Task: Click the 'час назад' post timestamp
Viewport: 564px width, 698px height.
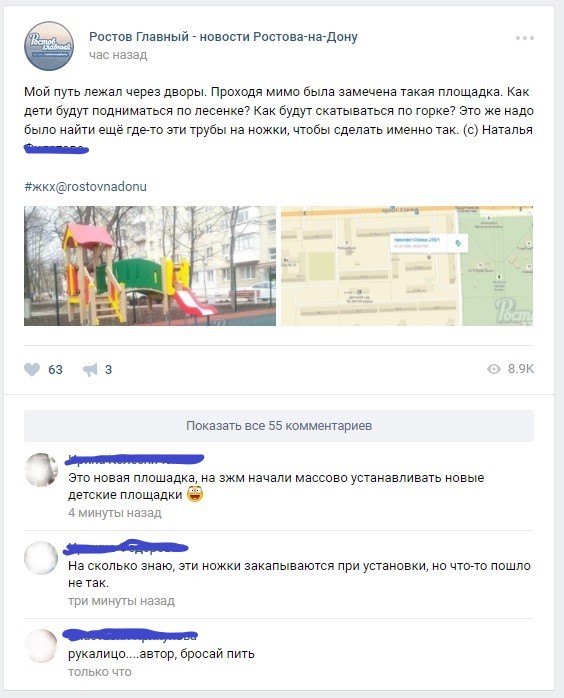Action: 118,55
